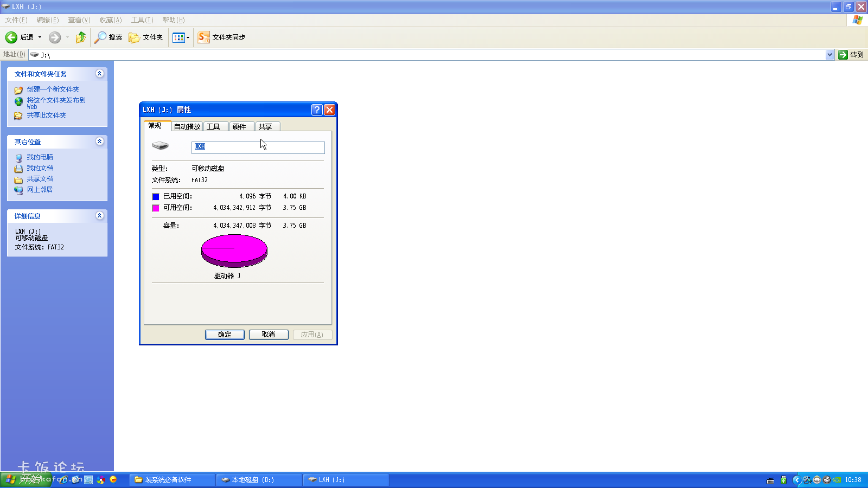
Task: Collapse the 'File and Folder Tasks' panel
Action: point(99,74)
